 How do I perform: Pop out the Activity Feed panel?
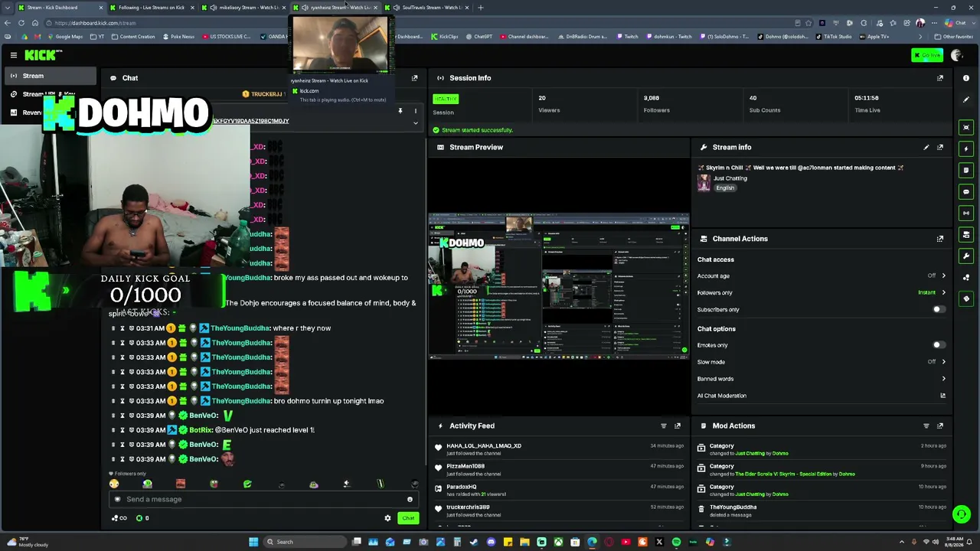coord(678,425)
